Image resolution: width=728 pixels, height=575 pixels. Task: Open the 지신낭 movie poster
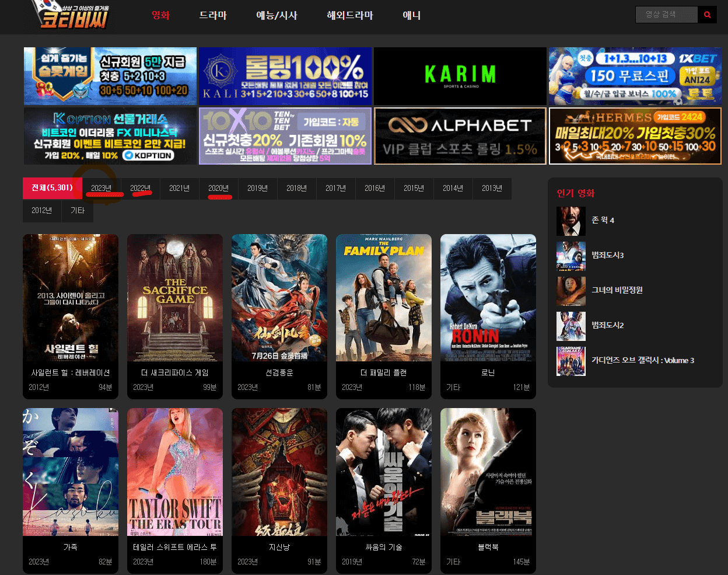click(x=279, y=472)
